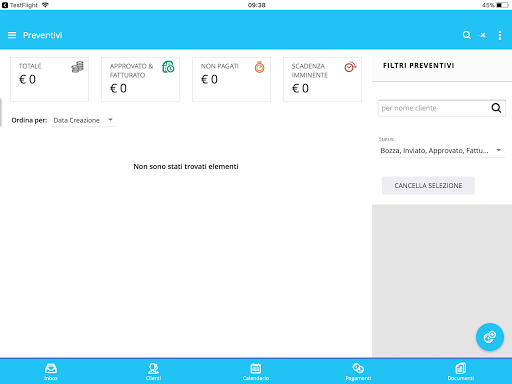Tap the search icon in header

pyautogui.click(x=467, y=35)
